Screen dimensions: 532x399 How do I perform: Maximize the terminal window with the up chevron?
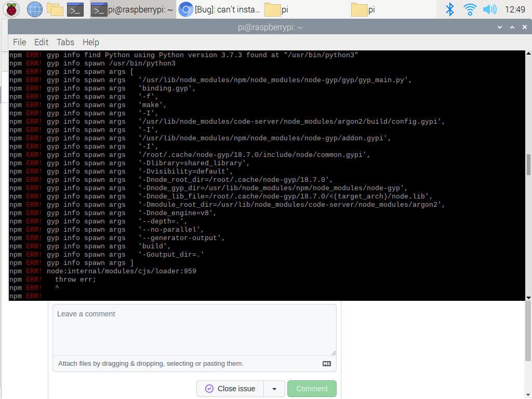pyautogui.click(x=512, y=27)
